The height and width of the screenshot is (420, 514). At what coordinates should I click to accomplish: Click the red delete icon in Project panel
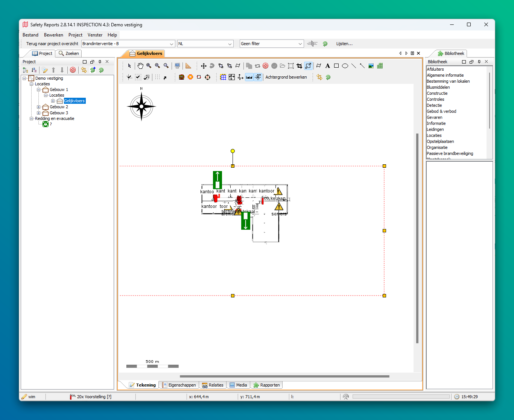[x=73, y=70]
